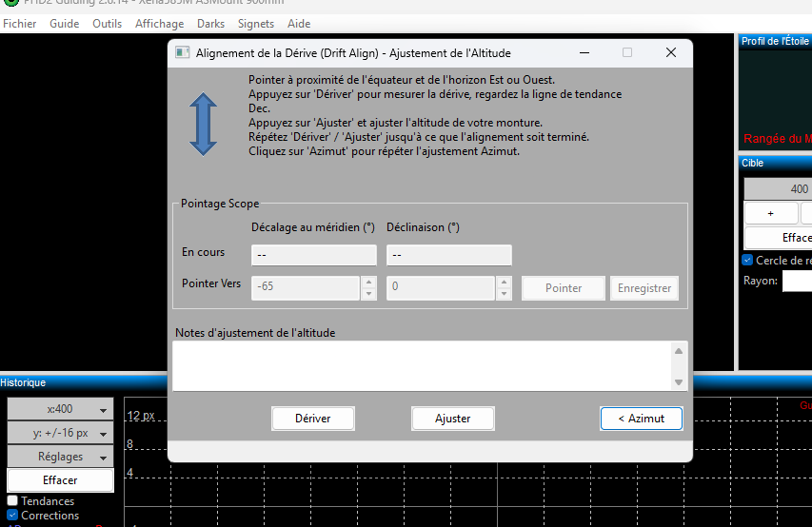The image size is (812, 527).
Task: Minimize the Drift Align dialog
Action: coord(584,53)
